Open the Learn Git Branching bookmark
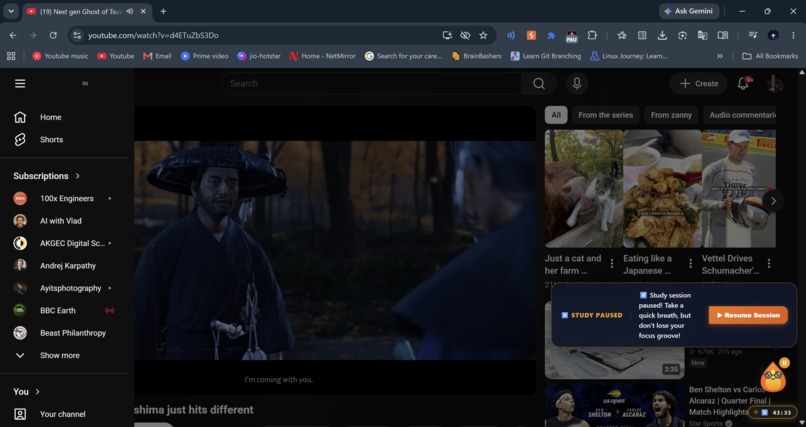Viewport: 806px width, 427px height. tap(546, 56)
